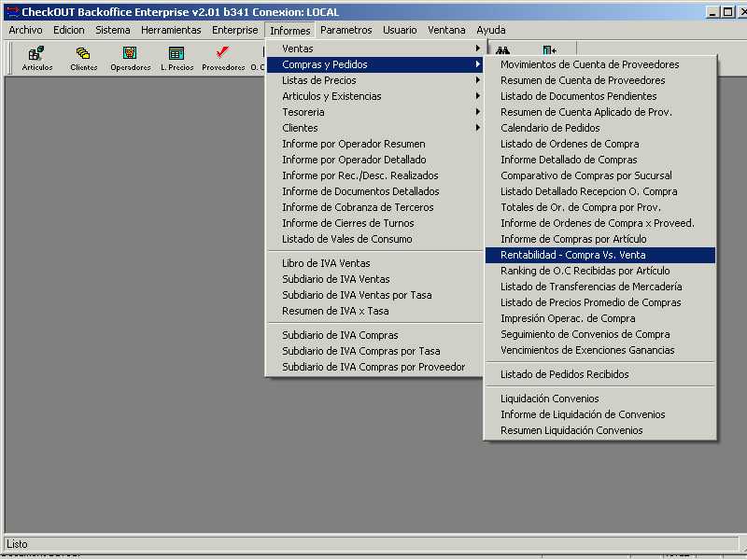Choose Totales de Or. de Compra por Prov.

click(x=599, y=207)
